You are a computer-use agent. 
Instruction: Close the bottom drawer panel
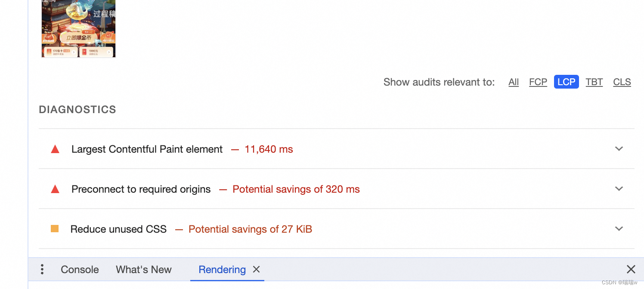(631, 269)
